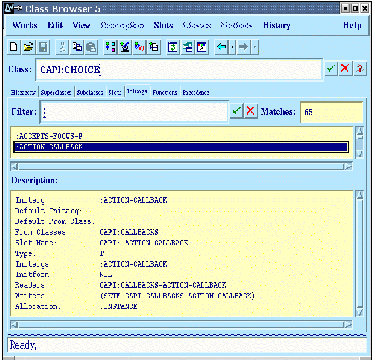The height and width of the screenshot is (361, 379).
Task: Click the New document toolbar icon
Action: pyautogui.click(x=13, y=48)
